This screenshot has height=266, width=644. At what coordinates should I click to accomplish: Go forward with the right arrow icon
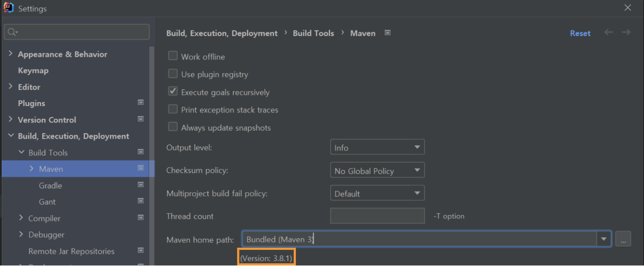pos(626,33)
